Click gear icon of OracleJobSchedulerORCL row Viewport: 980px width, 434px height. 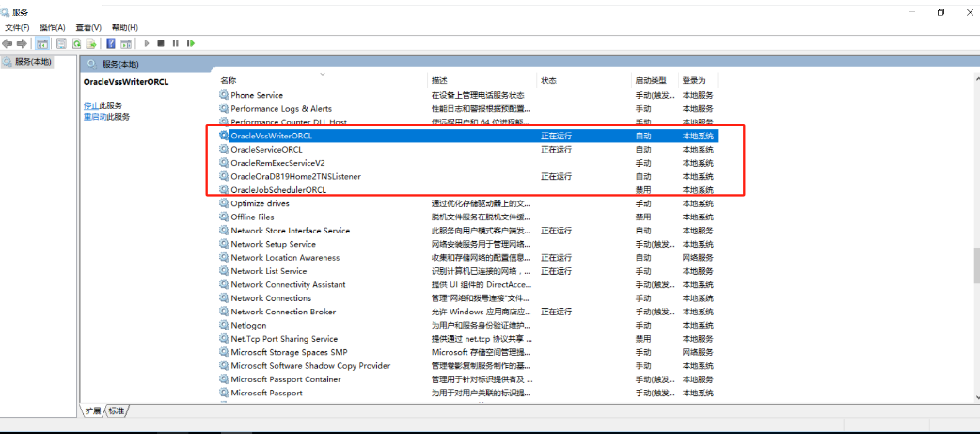point(225,189)
